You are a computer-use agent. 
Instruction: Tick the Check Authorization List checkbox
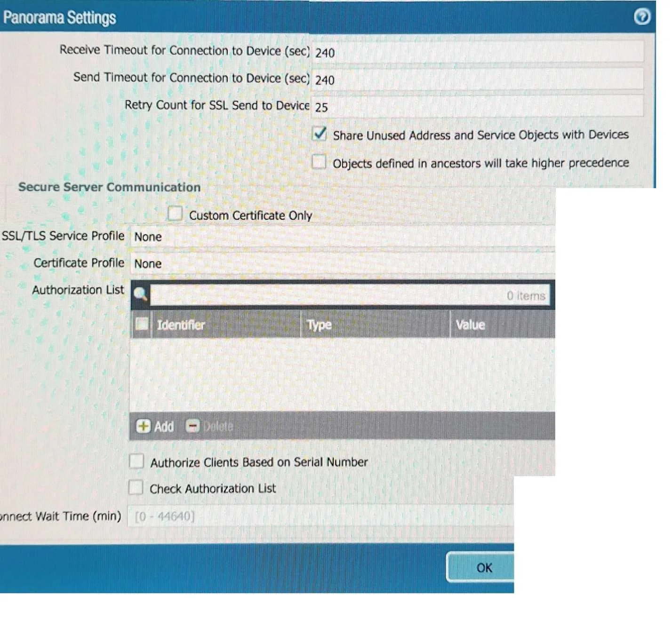coord(136,487)
